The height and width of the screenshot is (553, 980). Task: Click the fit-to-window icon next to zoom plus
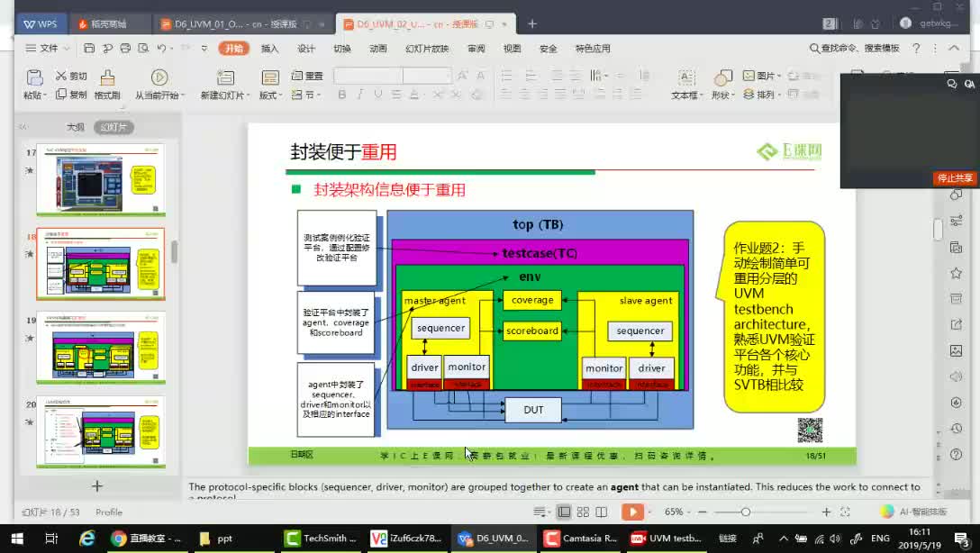[x=845, y=512]
